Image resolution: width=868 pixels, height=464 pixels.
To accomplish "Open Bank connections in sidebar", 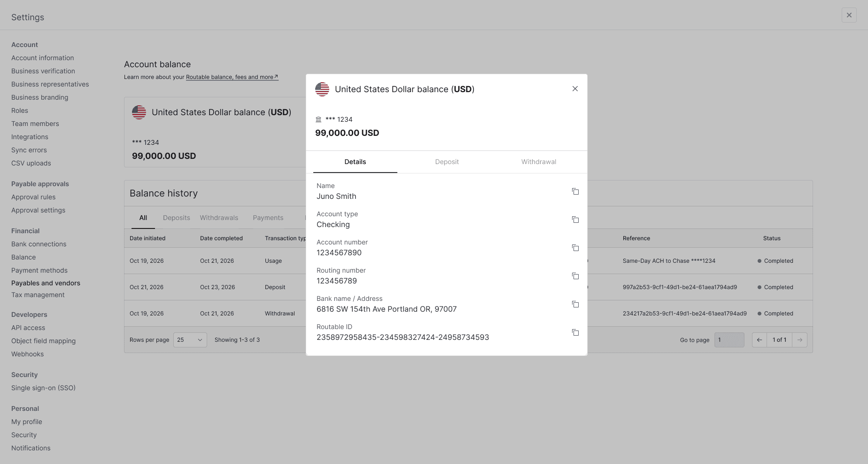I will 39,244.
